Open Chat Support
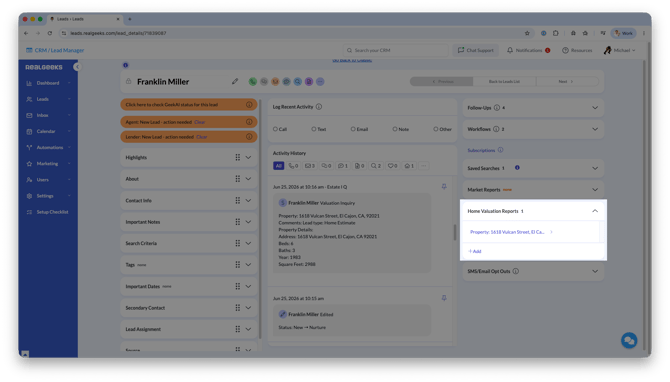 pyautogui.click(x=476, y=50)
